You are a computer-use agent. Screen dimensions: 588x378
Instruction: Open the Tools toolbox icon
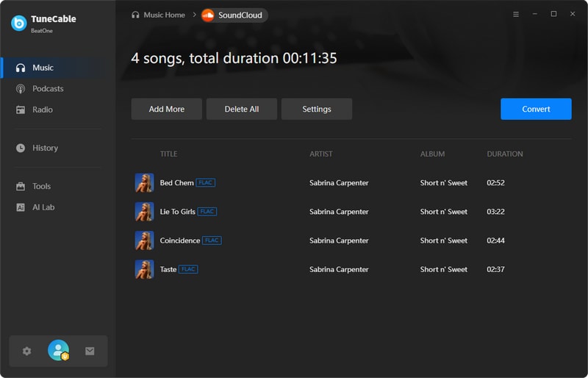click(21, 187)
